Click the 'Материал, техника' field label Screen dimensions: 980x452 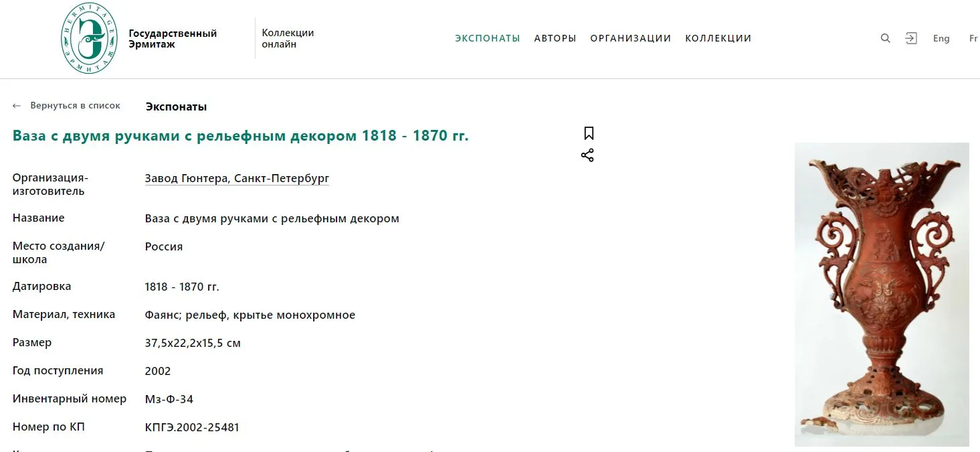coord(64,315)
